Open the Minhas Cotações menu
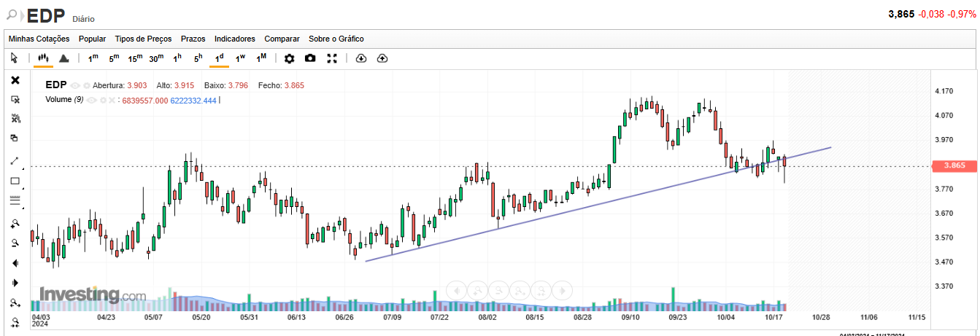The image size is (980, 336). point(39,39)
